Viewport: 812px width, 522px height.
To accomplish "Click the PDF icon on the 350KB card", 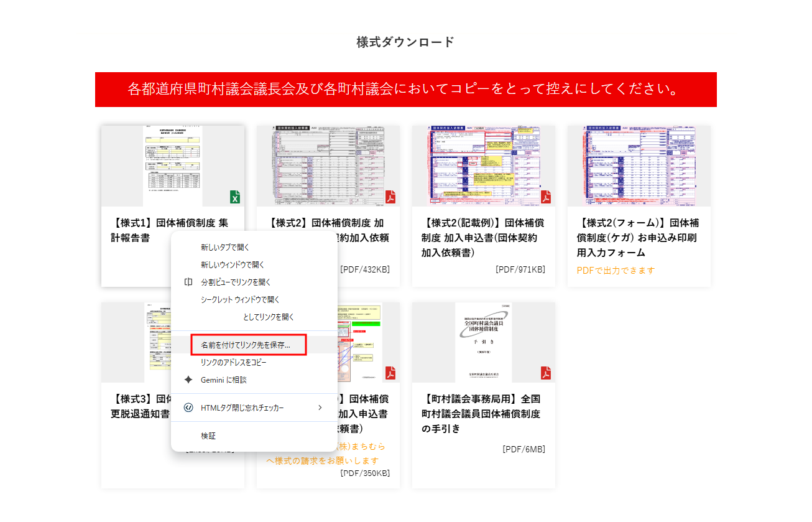I will coord(390,373).
